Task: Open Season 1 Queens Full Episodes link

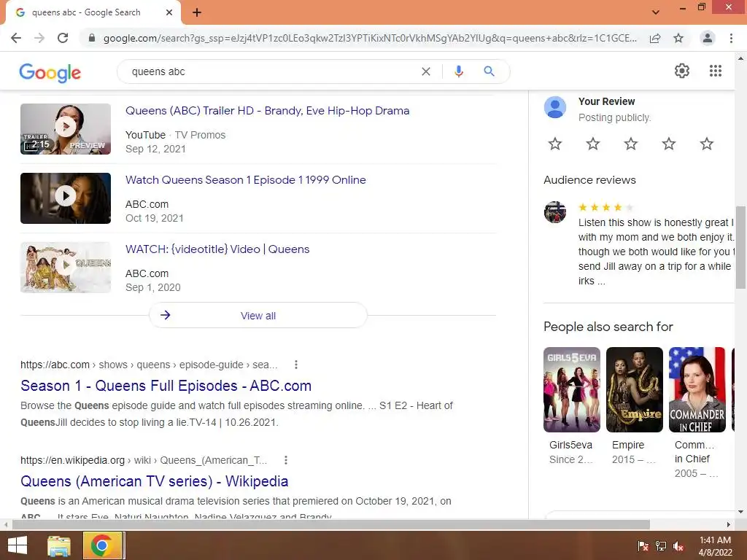Action: tap(166, 386)
